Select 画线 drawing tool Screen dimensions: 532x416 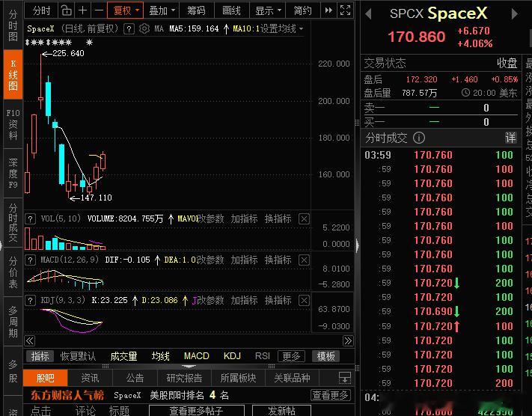[232, 10]
